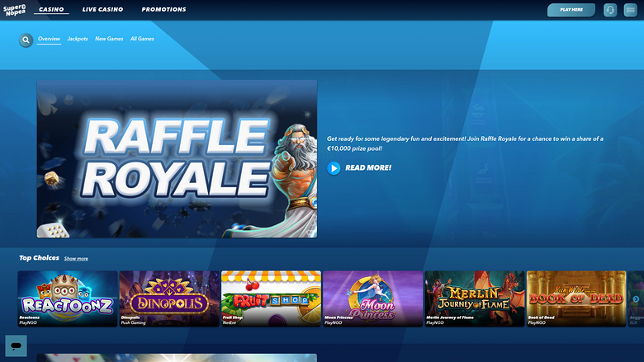The width and height of the screenshot is (644, 362).
Task: Open the hamburger menu
Action: click(631, 10)
